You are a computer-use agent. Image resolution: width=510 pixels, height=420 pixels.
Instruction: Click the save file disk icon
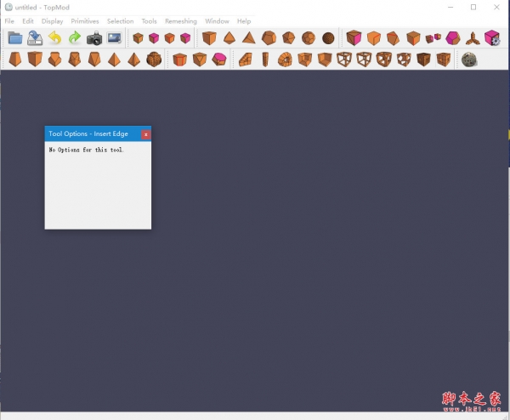click(x=35, y=38)
